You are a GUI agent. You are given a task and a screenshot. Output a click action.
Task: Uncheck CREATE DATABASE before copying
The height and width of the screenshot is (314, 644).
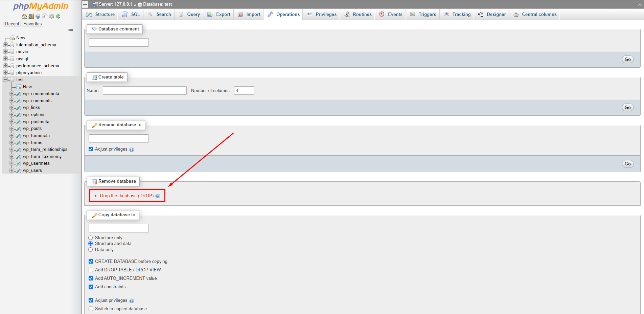[x=91, y=261]
